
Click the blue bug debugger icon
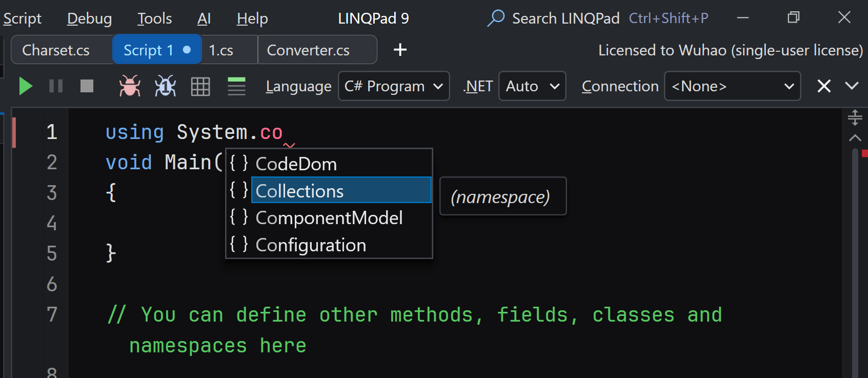point(165,86)
